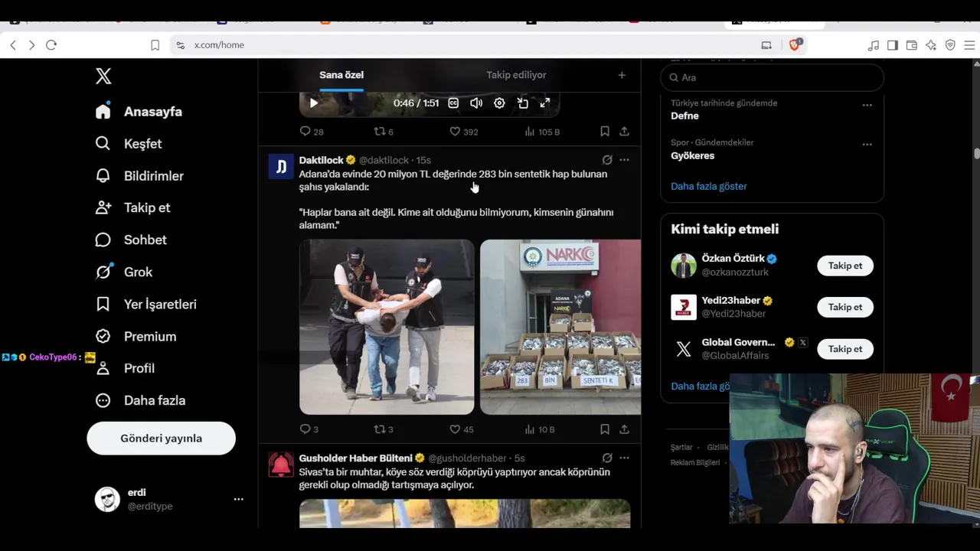Open the Defne trending topic
Image resolution: width=980 pixels, height=551 pixels.
(x=685, y=116)
